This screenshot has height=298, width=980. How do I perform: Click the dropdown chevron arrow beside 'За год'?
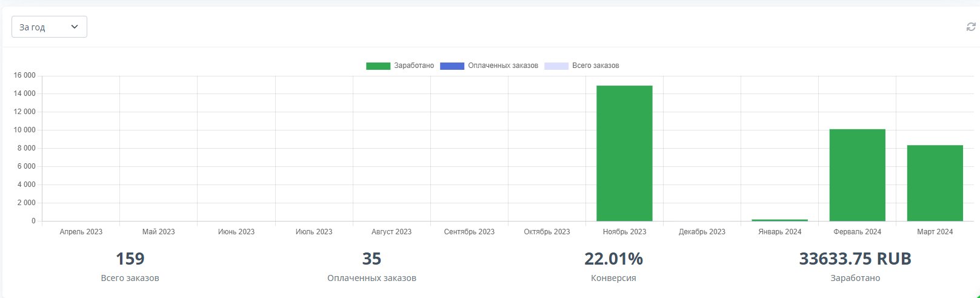pyautogui.click(x=75, y=27)
